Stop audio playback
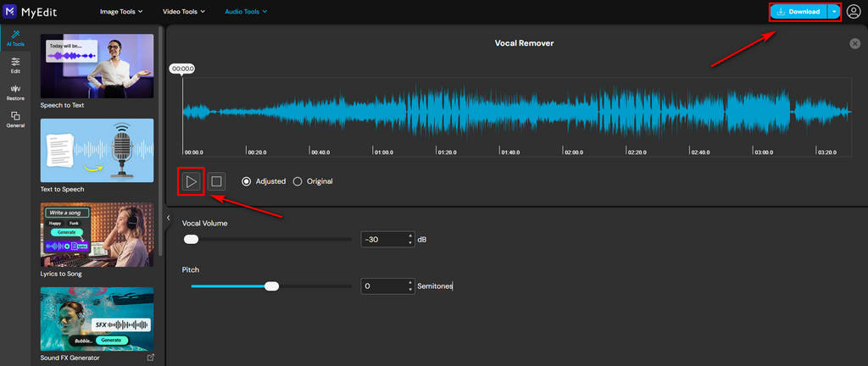The height and width of the screenshot is (366, 868). (216, 181)
